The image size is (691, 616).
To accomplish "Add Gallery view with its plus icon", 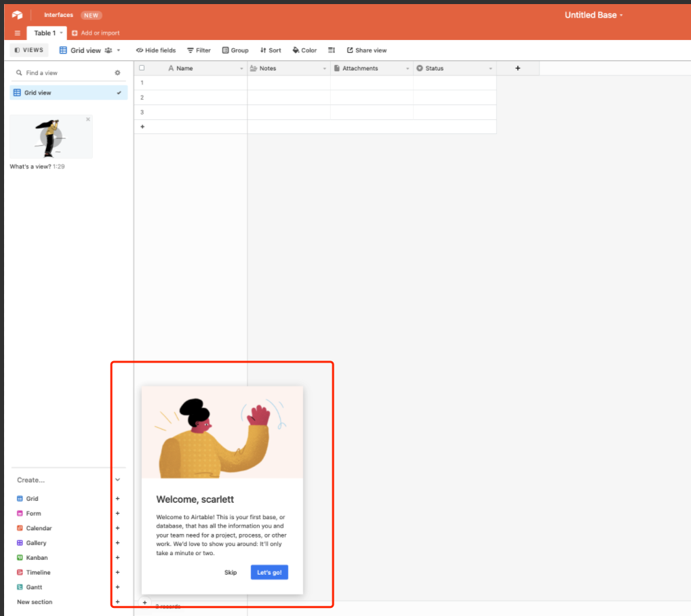I will tap(118, 543).
